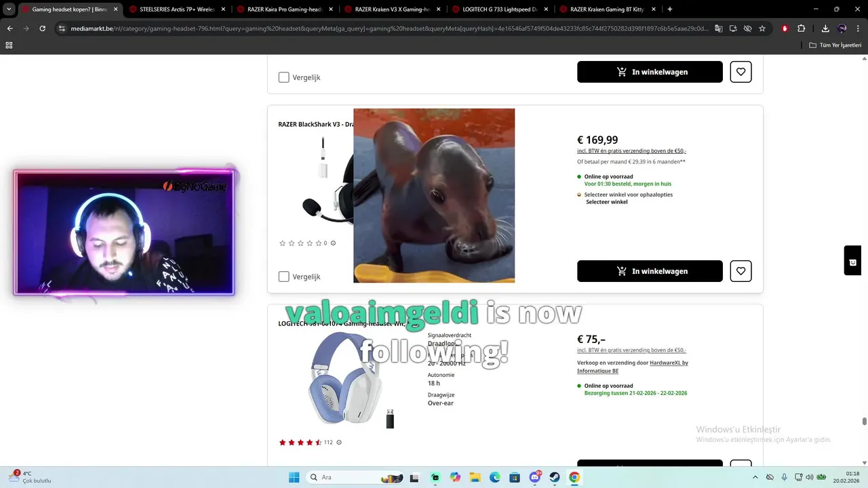Bookmark this page with the star icon

pos(762,28)
